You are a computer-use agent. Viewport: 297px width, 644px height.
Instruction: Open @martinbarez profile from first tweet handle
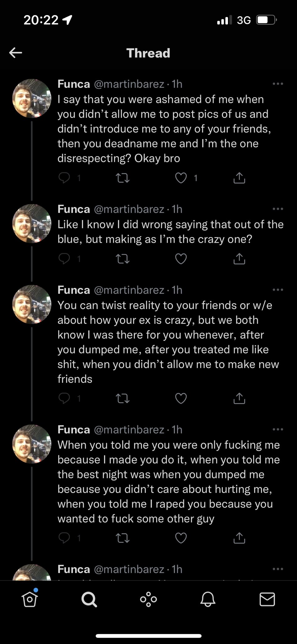tap(129, 84)
